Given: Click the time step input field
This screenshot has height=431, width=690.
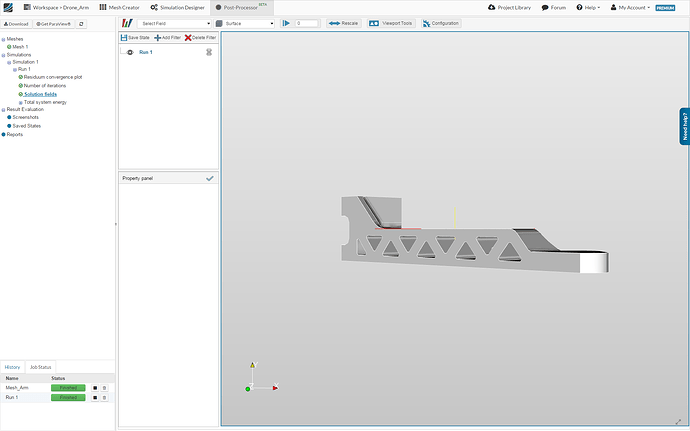Looking at the screenshot, I should pos(306,22).
